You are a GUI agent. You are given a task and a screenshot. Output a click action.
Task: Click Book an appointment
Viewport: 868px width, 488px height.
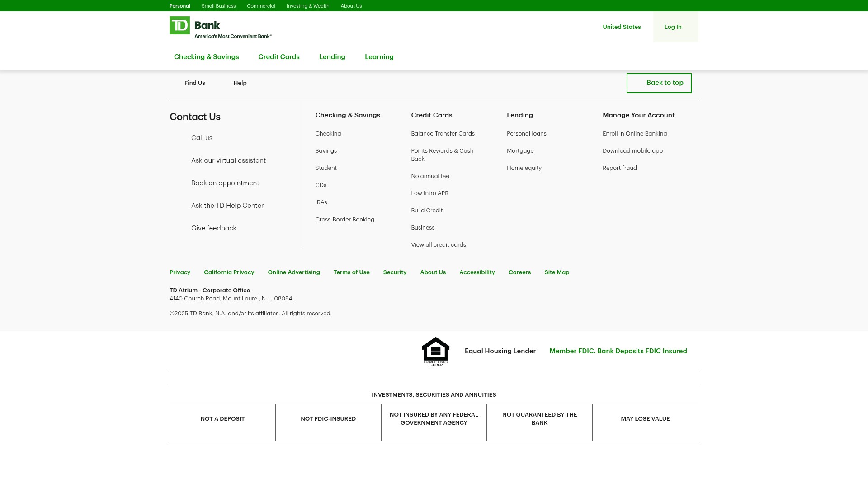pos(225,183)
